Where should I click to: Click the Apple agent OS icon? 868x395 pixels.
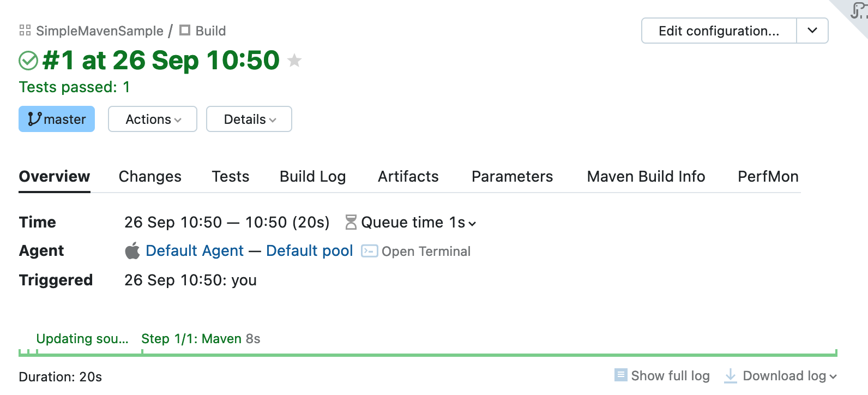(x=132, y=251)
